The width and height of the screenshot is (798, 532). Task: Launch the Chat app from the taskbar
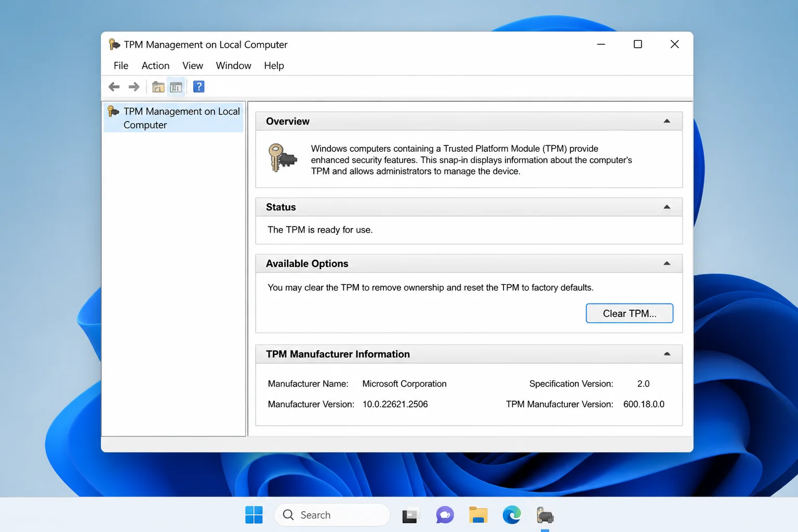tap(445, 515)
